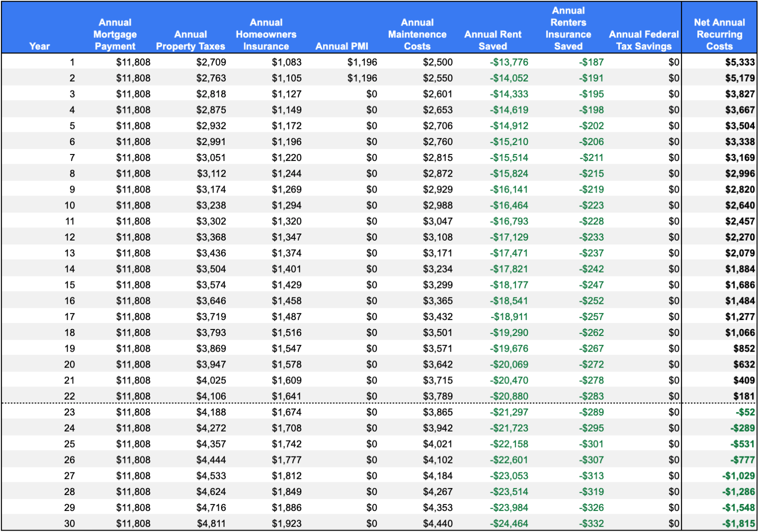The image size is (759, 532).
Task: Select net cost value $5,179
Action: (x=740, y=78)
